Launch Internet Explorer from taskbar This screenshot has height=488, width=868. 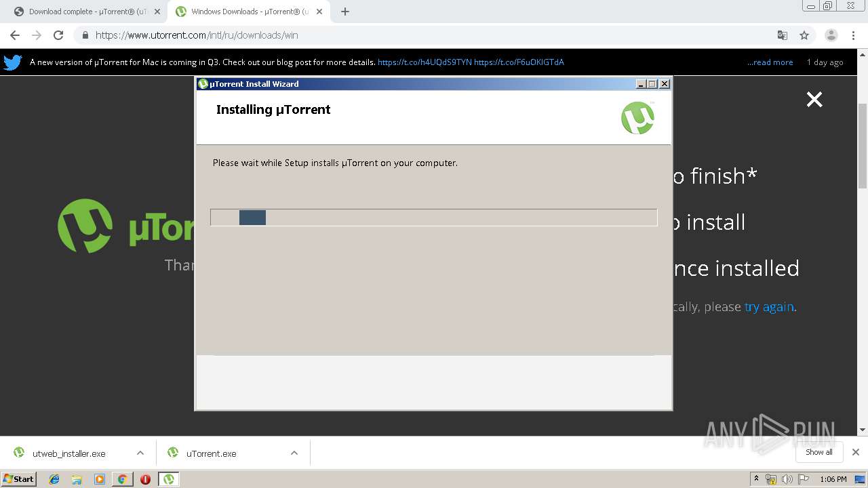[54, 479]
